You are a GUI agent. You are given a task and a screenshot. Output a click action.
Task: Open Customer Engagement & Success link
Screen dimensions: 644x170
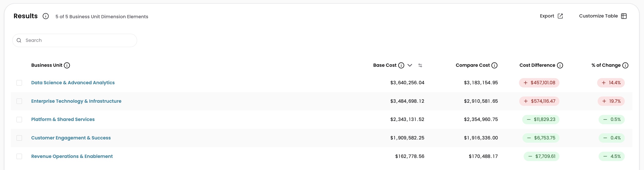(x=71, y=138)
